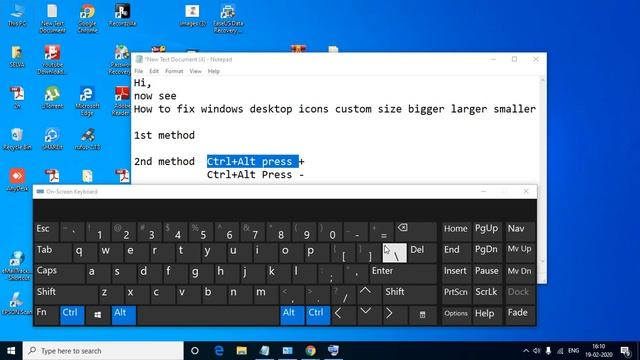Viewport: 640px width, 360px height.
Task: Click the Mv Up key
Action: pos(520,252)
